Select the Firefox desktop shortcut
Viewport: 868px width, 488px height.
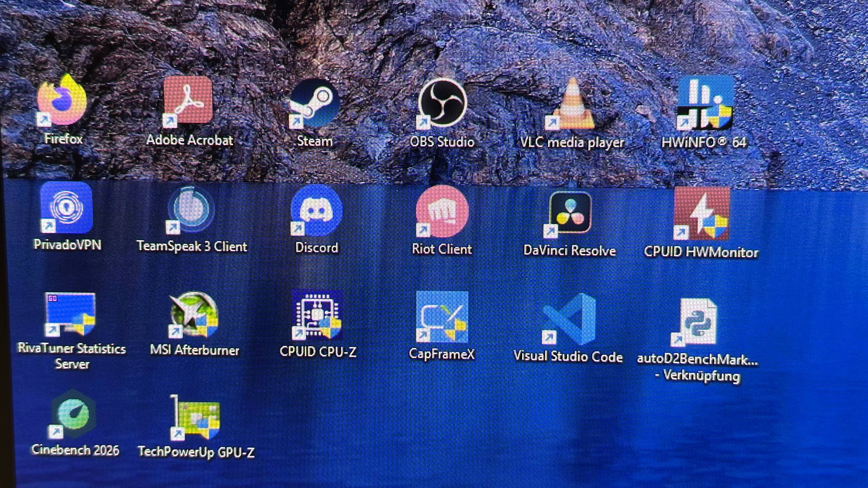click(x=62, y=100)
